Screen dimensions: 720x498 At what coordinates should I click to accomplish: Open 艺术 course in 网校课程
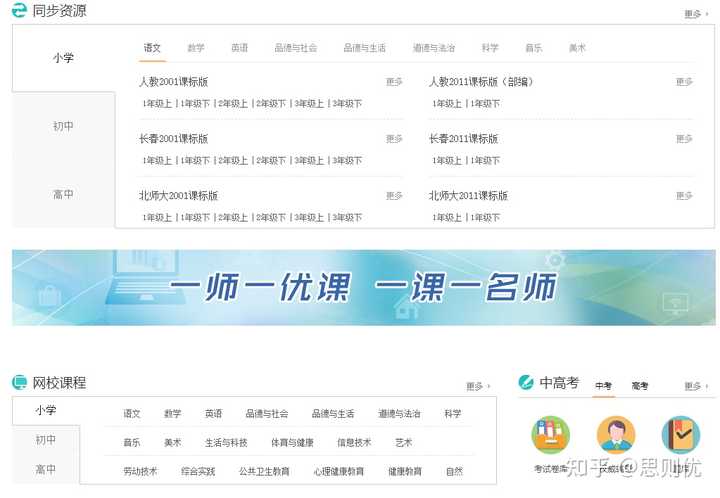click(x=404, y=442)
